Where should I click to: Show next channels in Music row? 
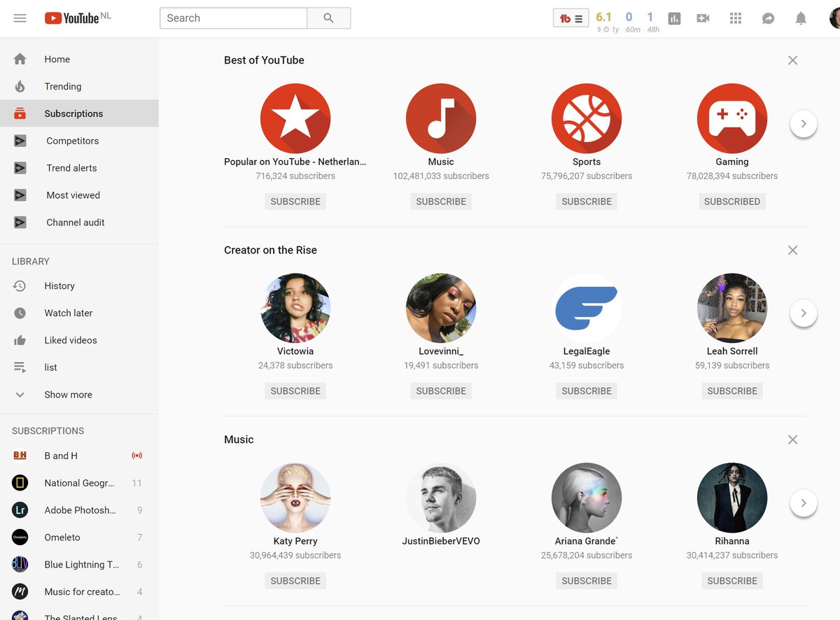(804, 503)
